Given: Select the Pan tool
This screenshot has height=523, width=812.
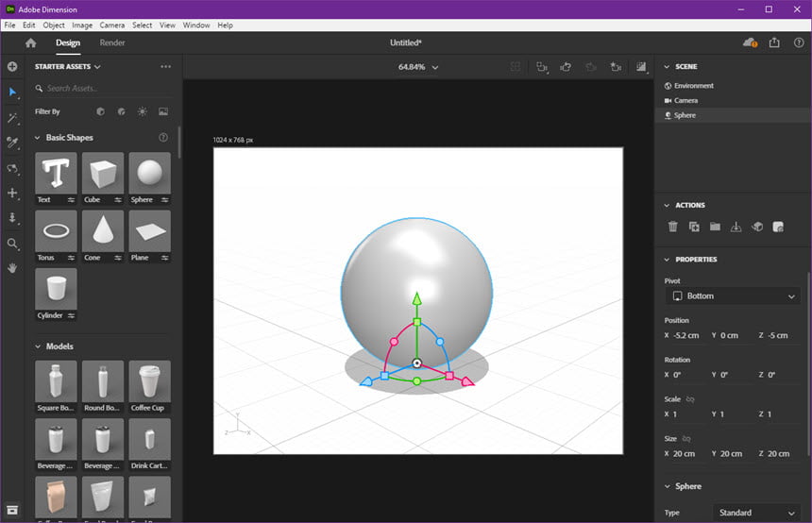Looking at the screenshot, I should [12, 194].
